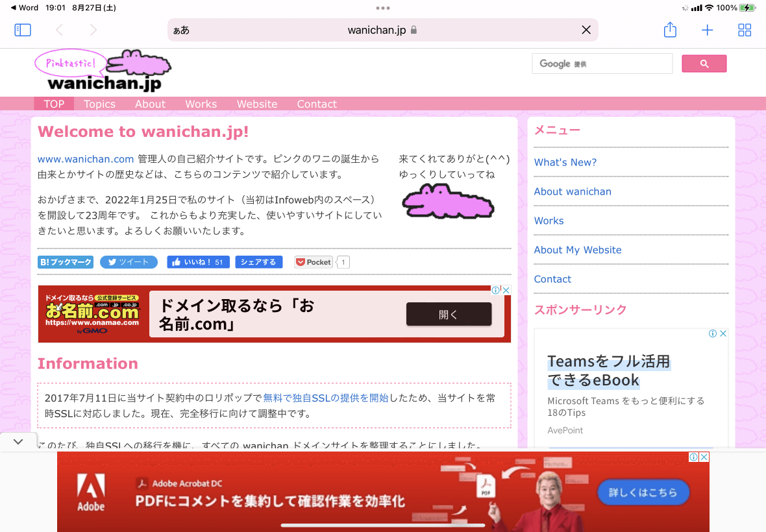Tap the battery indicator in the status bar

coord(748,8)
